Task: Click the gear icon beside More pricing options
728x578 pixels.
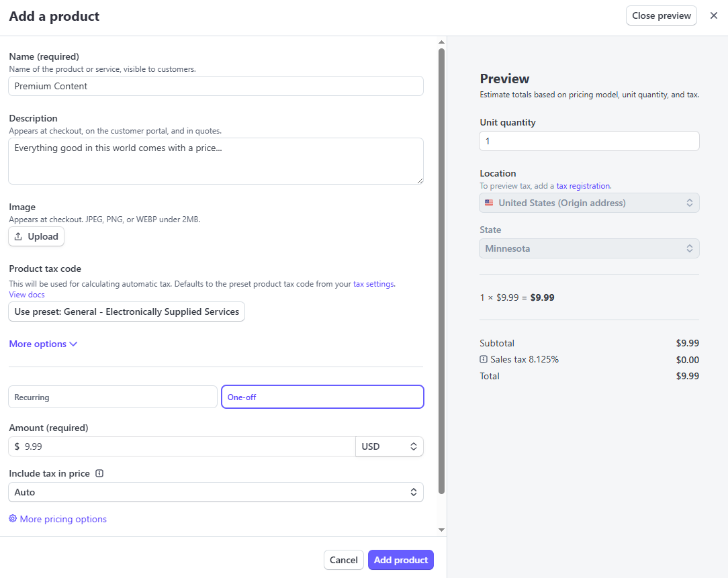Action: 13,518
